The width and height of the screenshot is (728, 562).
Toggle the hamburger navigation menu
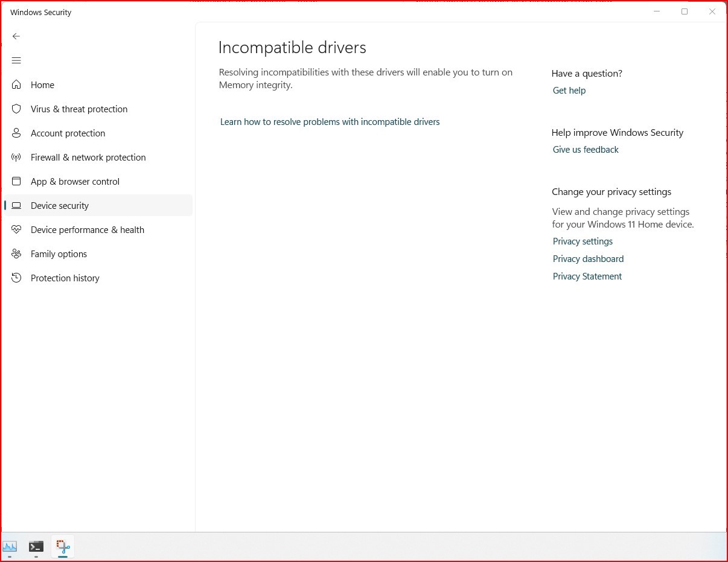[x=16, y=60]
